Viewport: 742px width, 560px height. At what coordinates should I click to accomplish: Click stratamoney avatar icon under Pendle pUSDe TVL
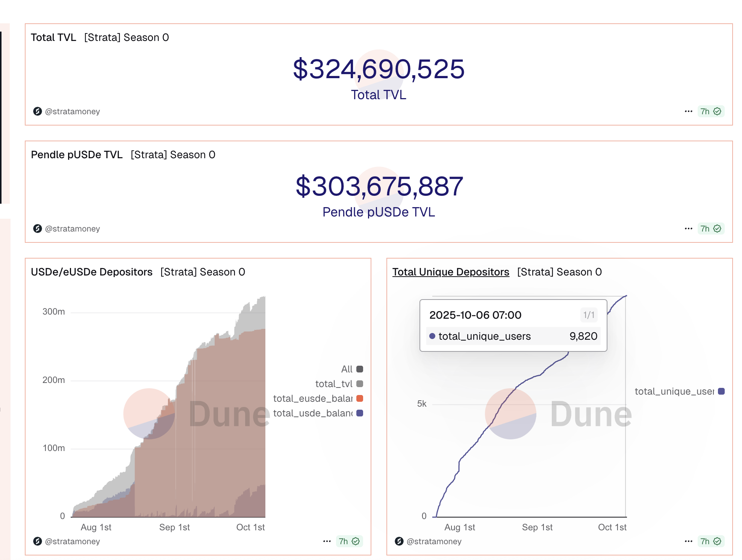pos(38,229)
